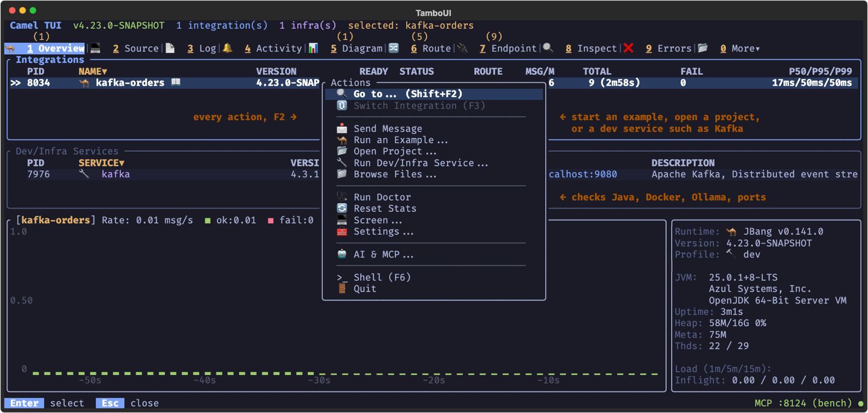Open the 7 Endpoint tab
The width and height of the screenshot is (868, 413).
click(x=508, y=48)
